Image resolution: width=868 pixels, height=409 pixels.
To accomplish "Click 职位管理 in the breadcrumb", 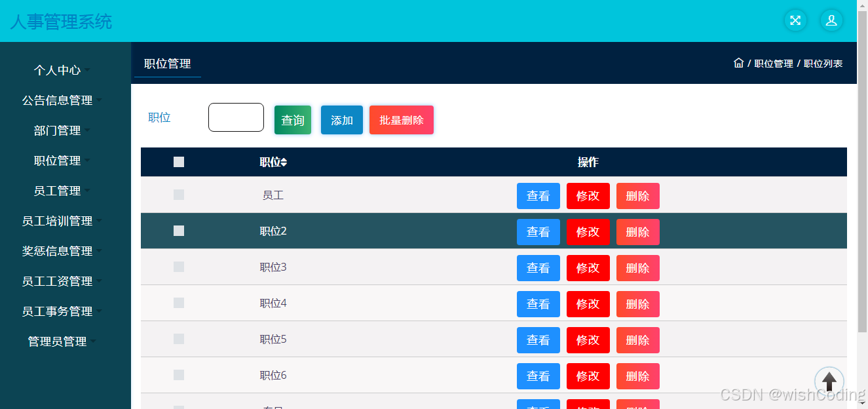I will (x=774, y=64).
